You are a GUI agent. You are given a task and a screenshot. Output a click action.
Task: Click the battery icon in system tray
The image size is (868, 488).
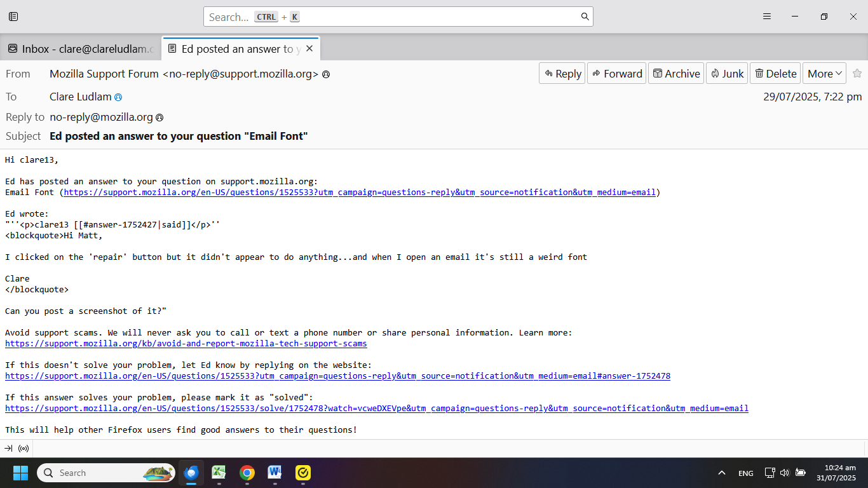pyautogui.click(x=801, y=473)
